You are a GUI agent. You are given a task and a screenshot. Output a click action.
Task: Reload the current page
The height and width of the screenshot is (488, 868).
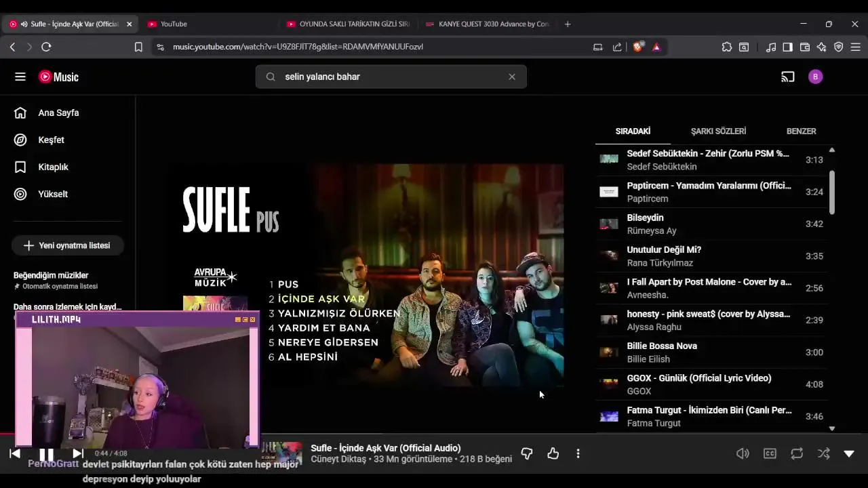pyautogui.click(x=46, y=47)
